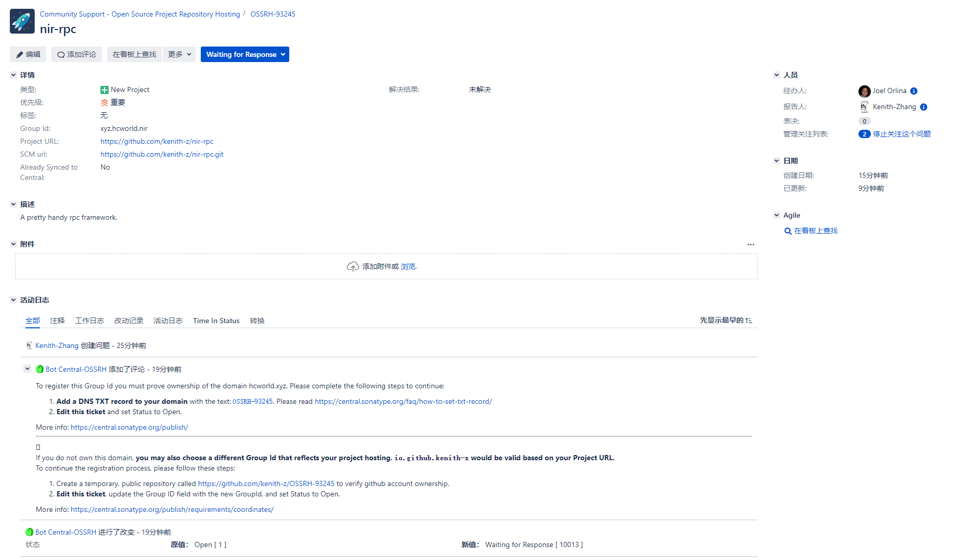The height and width of the screenshot is (560, 963).
Task: Open the OSSRH-93245 issue key link
Action: pos(273,14)
